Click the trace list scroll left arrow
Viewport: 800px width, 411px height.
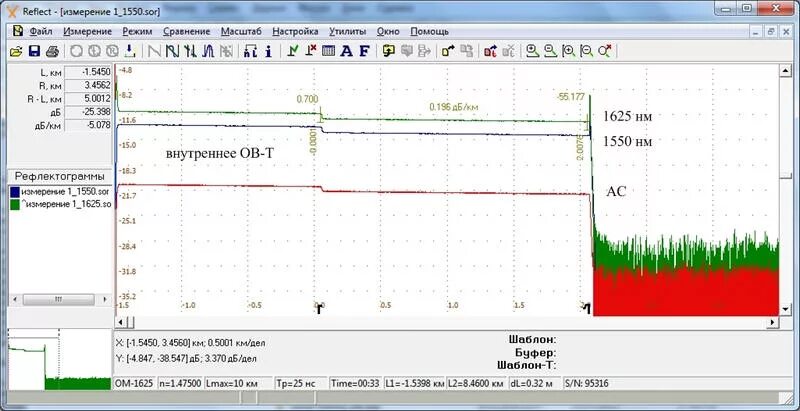[x=15, y=299]
